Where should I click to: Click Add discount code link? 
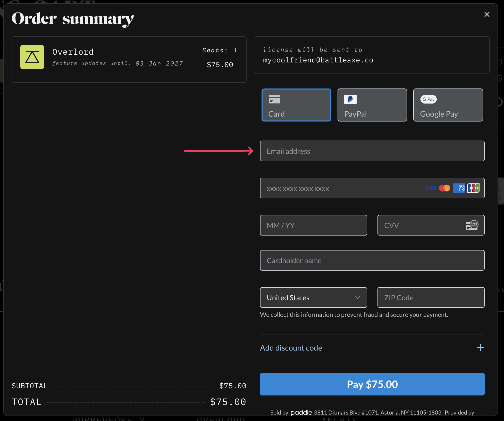click(291, 348)
